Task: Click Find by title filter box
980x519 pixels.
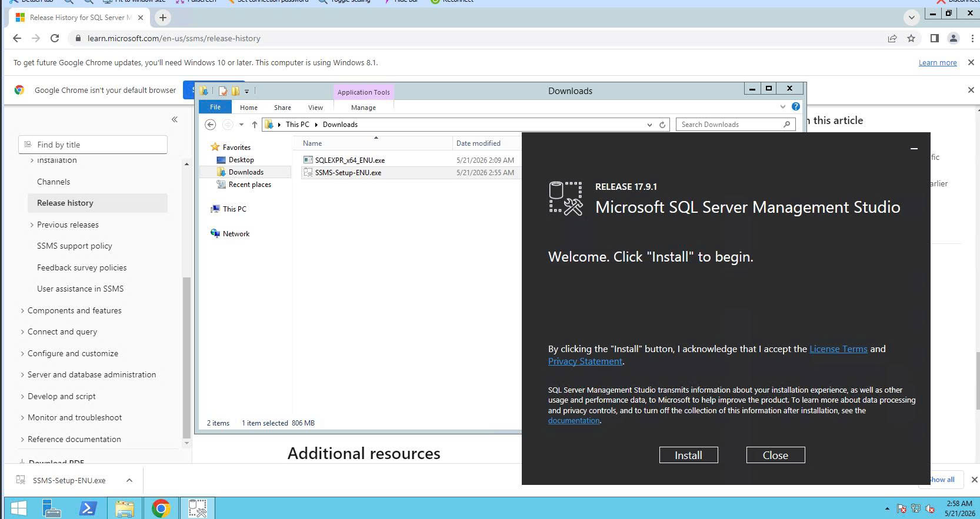Action: 93,145
